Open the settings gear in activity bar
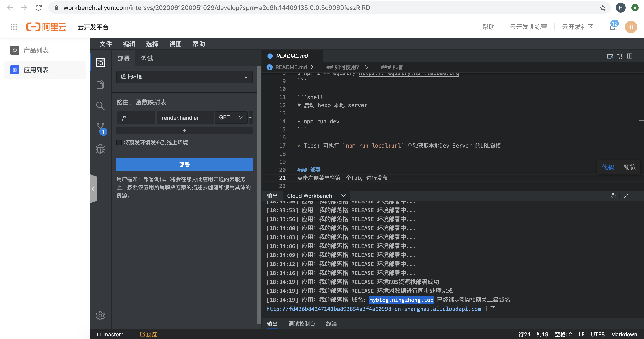Viewport: 644px width, 339px height. (x=100, y=316)
